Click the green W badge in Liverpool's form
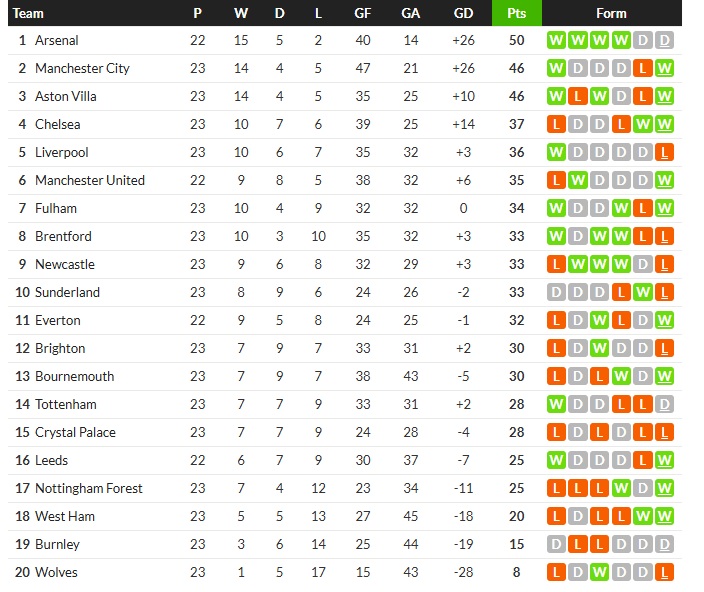 click(556, 153)
